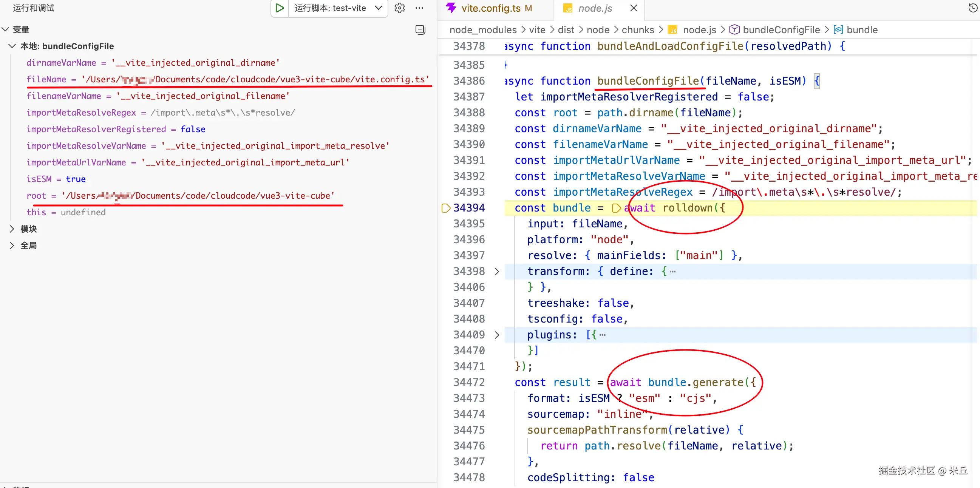Open launch.json via the gear icon

[399, 8]
